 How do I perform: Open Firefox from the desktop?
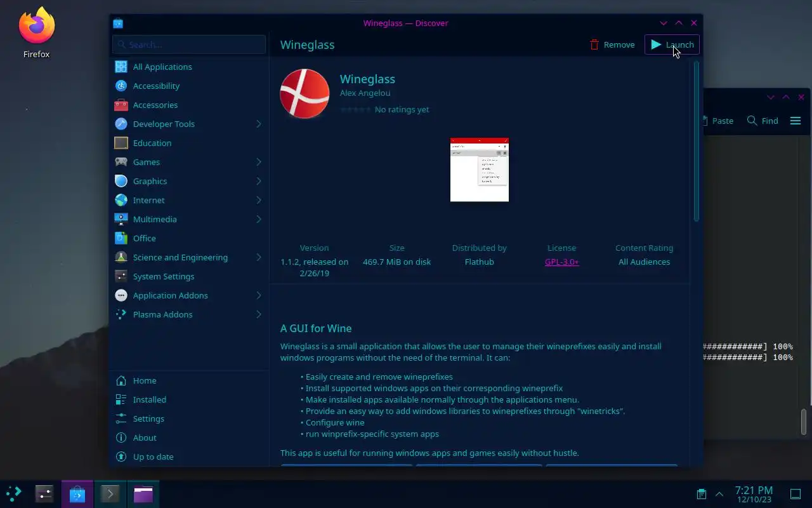click(x=37, y=33)
